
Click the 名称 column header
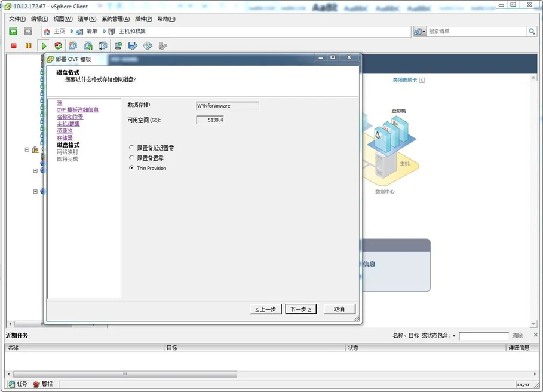[x=84, y=348]
